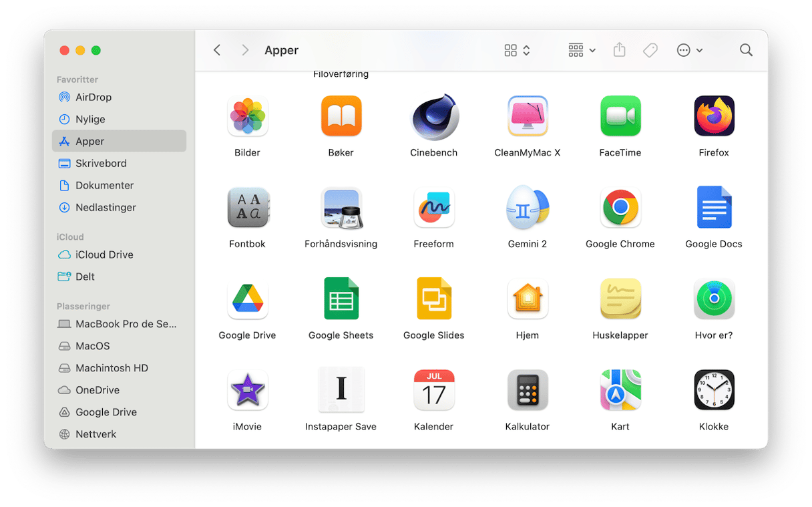This screenshot has height=507, width=812.
Task: Select MacBook Pro location in sidebar
Action: point(119,324)
